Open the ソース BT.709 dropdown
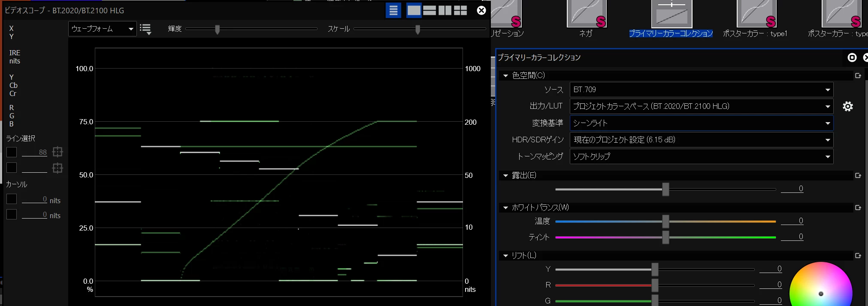 pos(702,90)
